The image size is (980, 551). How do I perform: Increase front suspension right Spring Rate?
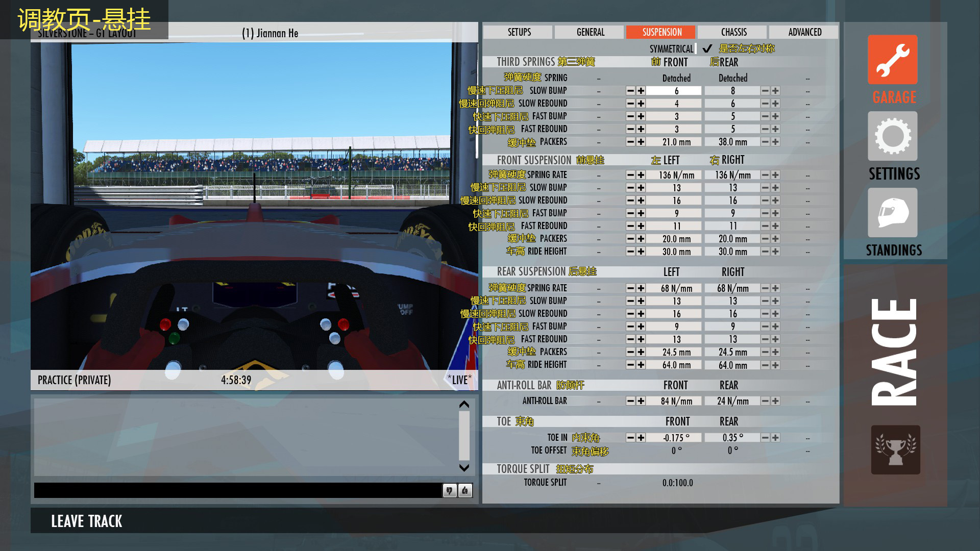point(775,175)
